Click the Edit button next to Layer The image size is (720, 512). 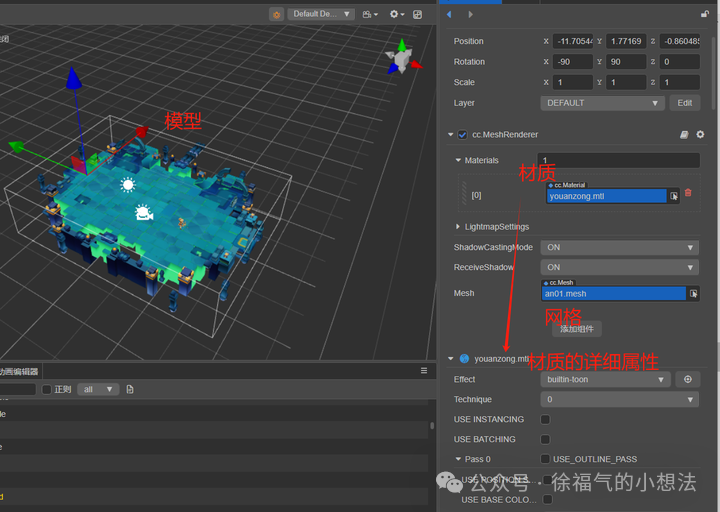point(685,103)
